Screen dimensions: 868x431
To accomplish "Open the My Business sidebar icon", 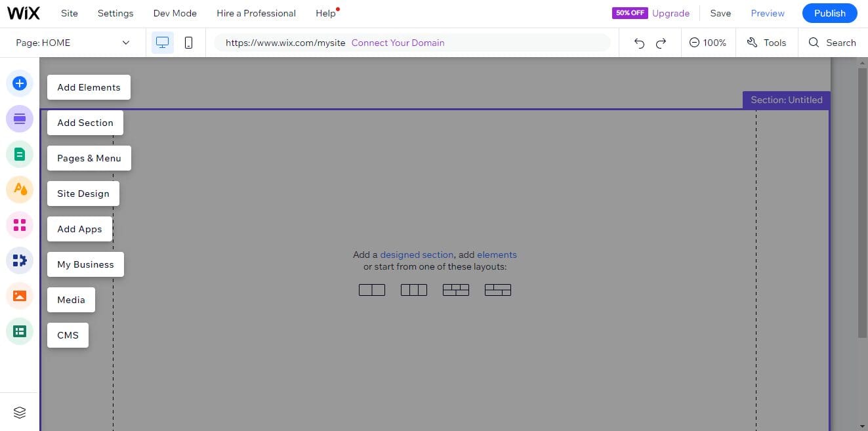I will (x=20, y=260).
